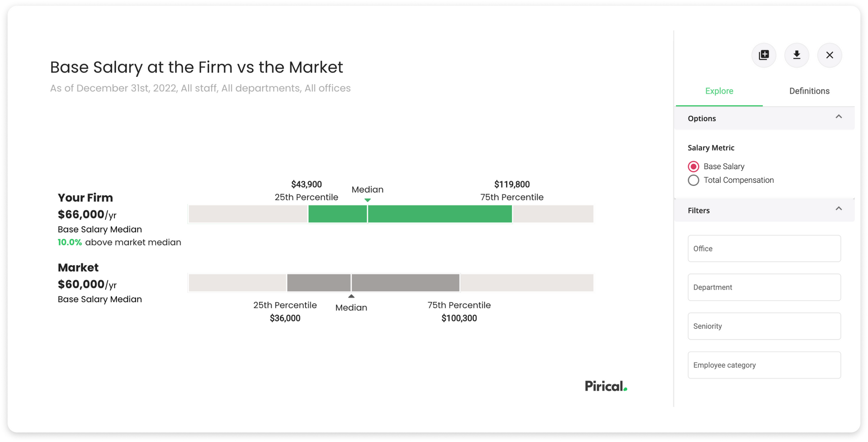Open the Office filter dropdown
Screen dimensions: 868x442
pyautogui.click(x=764, y=248)
